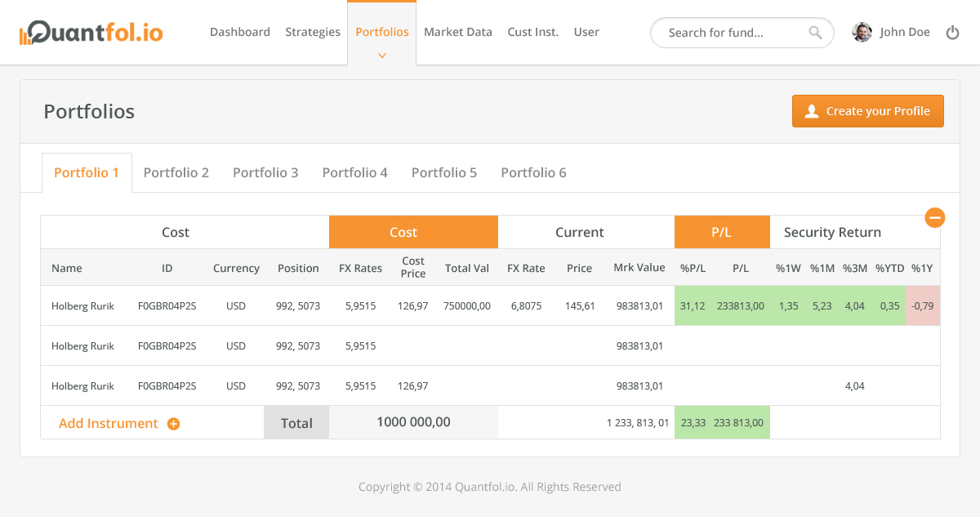Click the Add Instrument link
Image resolution: width=980 pixels, height=517 pixels.
click(x=108, y=424)
